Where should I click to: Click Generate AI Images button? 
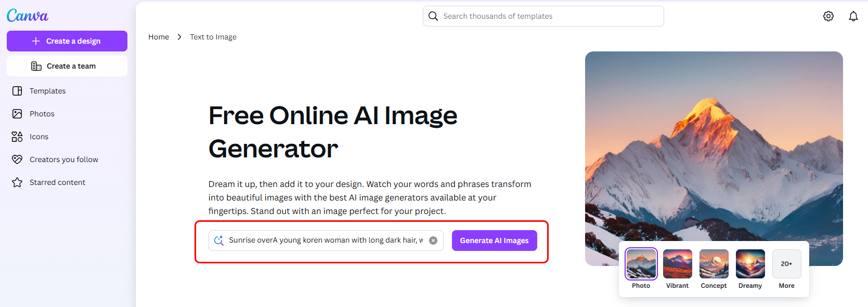[x=494, y=241]
